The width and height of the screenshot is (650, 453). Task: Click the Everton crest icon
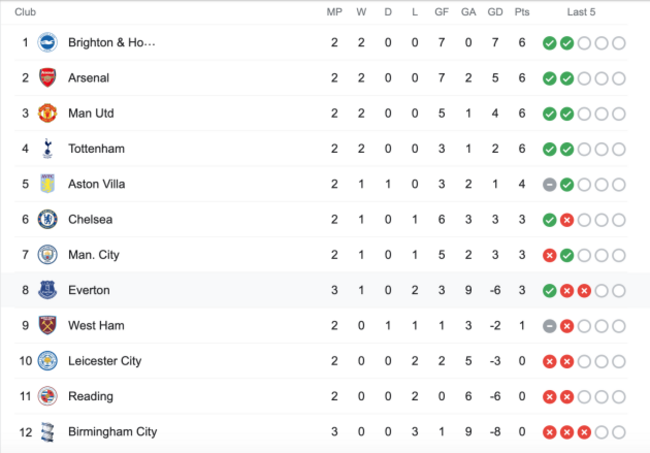click(x=47, y=290)
